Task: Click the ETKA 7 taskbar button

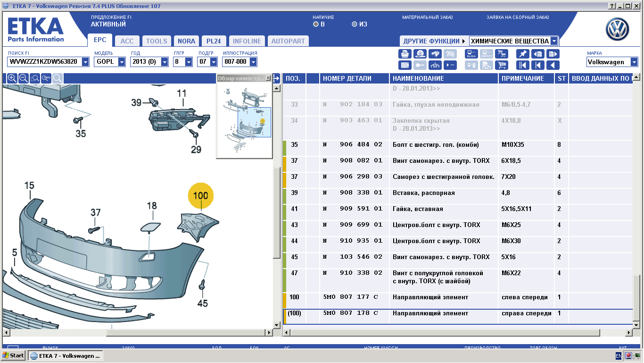Action: tap(65, 355)
